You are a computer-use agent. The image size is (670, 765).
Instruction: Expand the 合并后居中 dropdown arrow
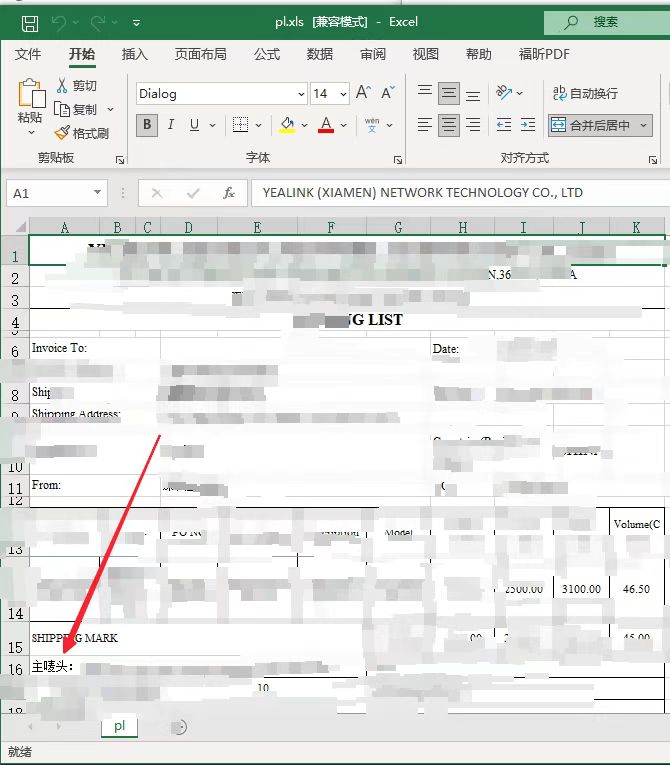(644, 125)
